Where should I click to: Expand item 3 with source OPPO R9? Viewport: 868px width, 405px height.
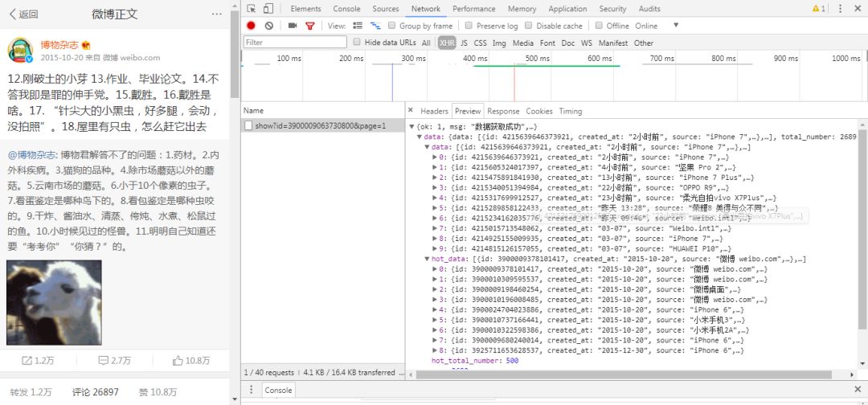435,187
